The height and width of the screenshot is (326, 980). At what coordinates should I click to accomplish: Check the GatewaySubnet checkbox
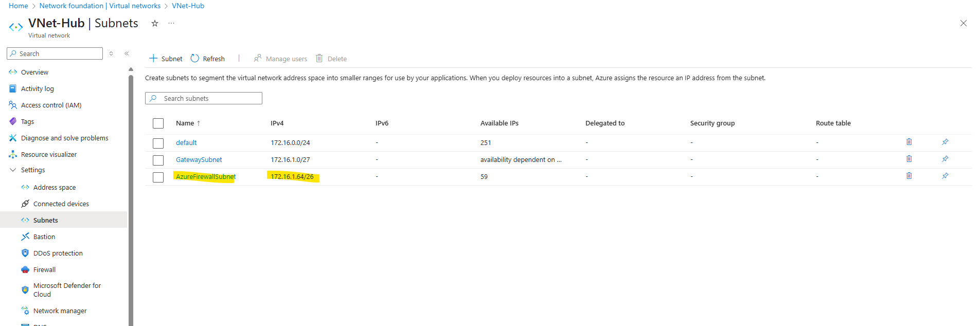pyautogui.click(x=158, y=160)
